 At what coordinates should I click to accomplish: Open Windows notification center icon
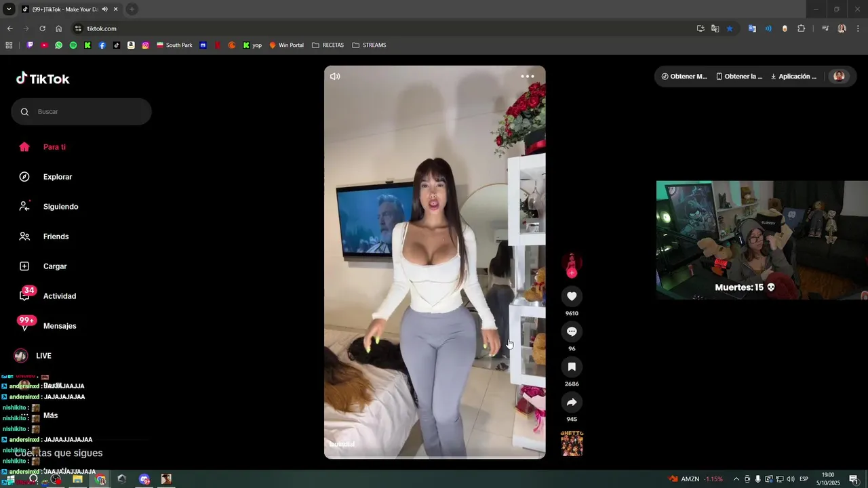tap(854, 479)
